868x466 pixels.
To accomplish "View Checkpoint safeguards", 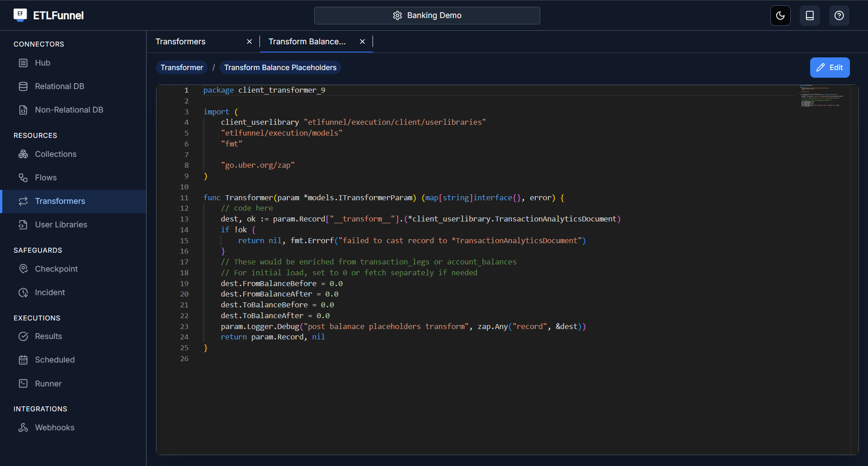I will pos(56,269).
